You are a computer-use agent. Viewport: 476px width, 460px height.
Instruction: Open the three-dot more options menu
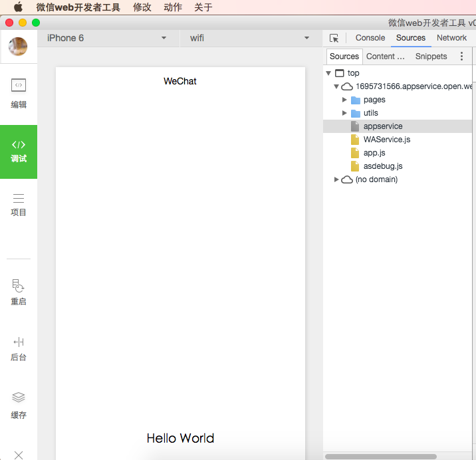tap(462, 57)
